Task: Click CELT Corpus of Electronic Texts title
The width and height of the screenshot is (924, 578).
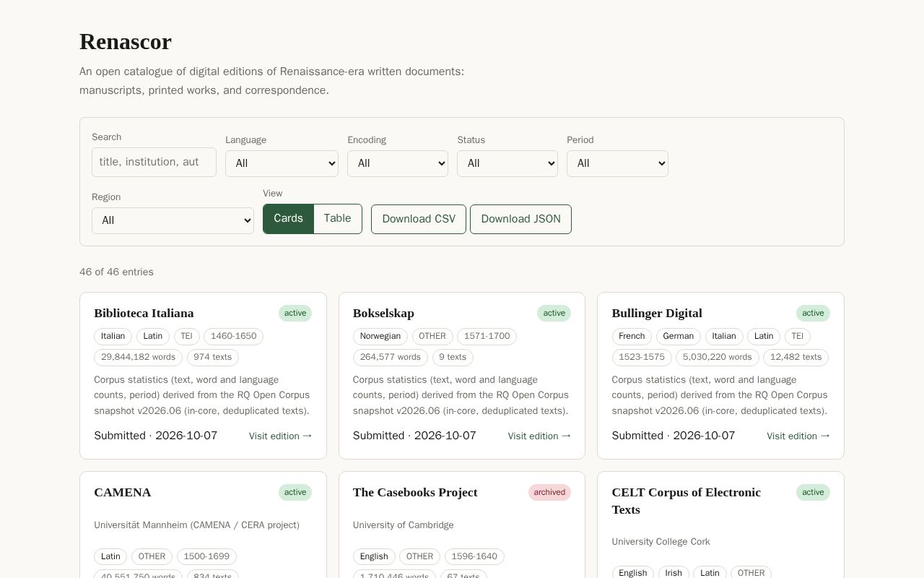Action: [686, 501]
